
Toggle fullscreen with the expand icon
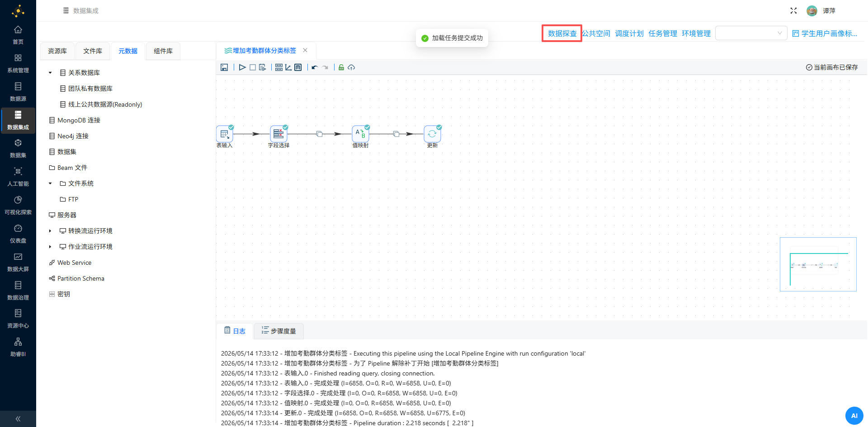click(793, 10)
